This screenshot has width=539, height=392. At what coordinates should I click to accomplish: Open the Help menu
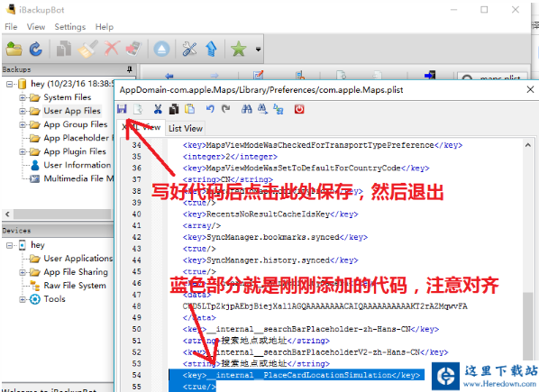(x=105, y=27)
